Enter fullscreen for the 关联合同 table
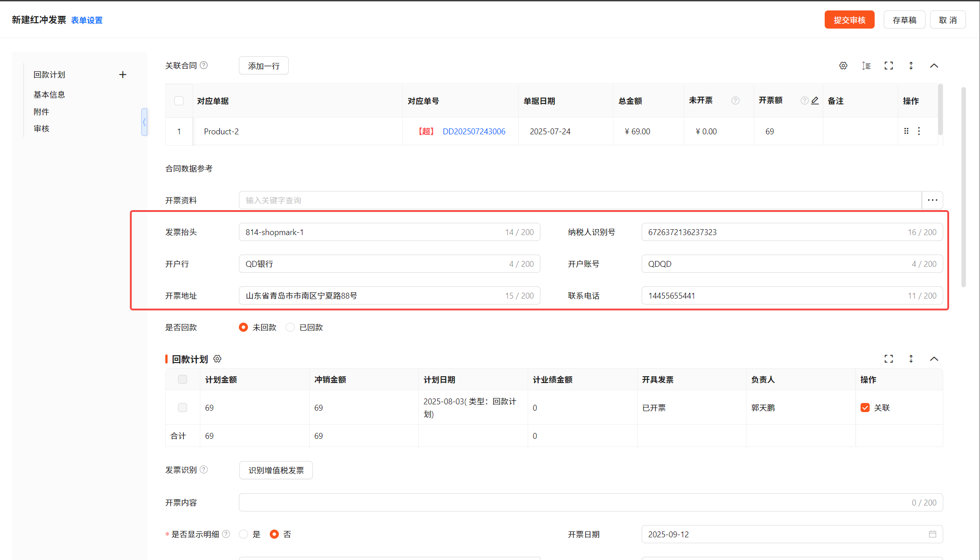Viewport: 980px width, 560px height. tap(889, 66)
